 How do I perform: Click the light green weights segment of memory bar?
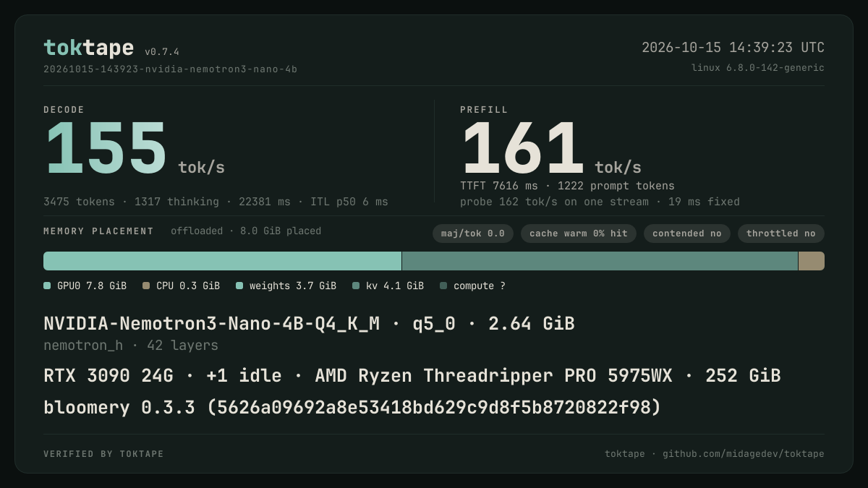[222, 261]
